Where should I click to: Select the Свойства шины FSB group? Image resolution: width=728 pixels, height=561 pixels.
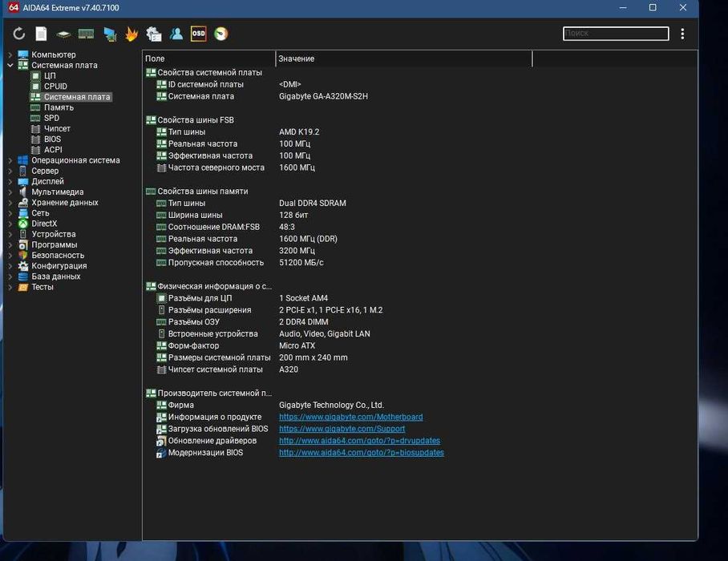(196, 120)
